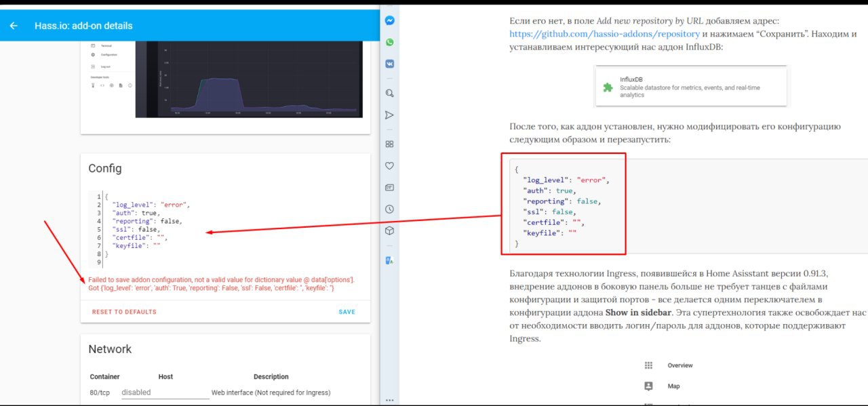Screen dimensions: 868x406
Task: Go back using the Hass.io header arrow
Action: (14, 26)
